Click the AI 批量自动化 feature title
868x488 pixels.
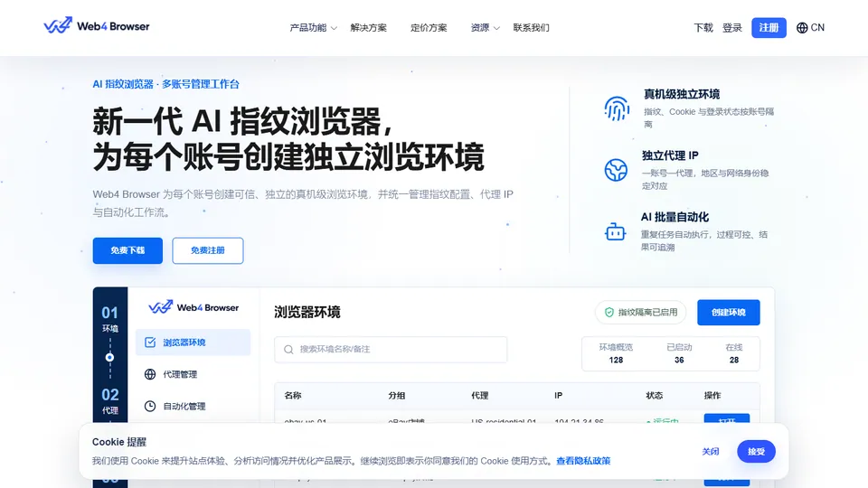pos(675,217)
